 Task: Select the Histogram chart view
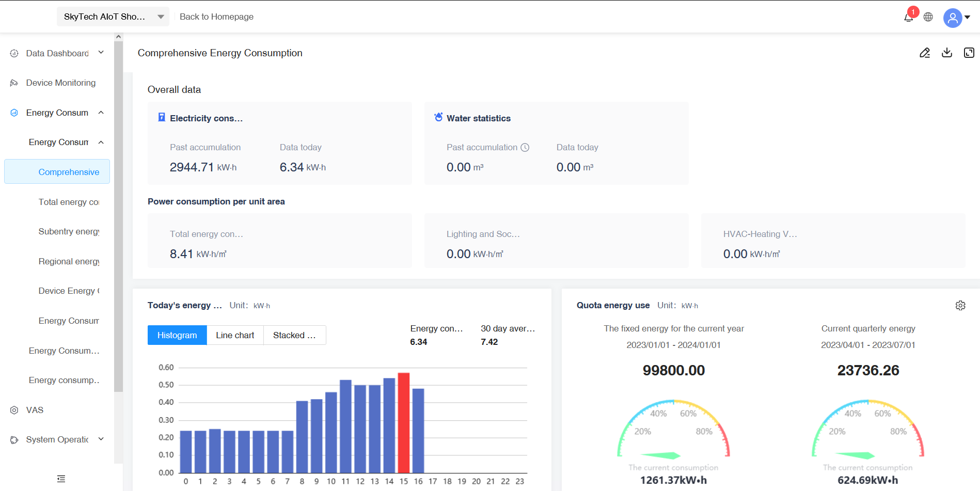[177, 335]
